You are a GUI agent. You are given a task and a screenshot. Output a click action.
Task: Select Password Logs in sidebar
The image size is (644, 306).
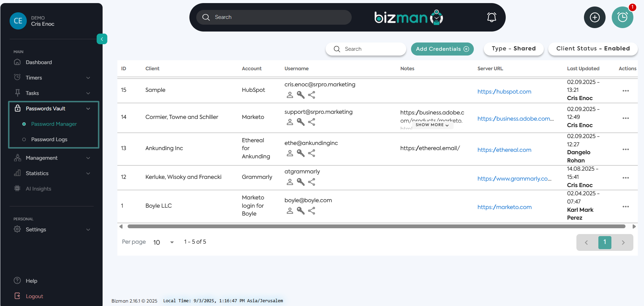click(49, 139)
